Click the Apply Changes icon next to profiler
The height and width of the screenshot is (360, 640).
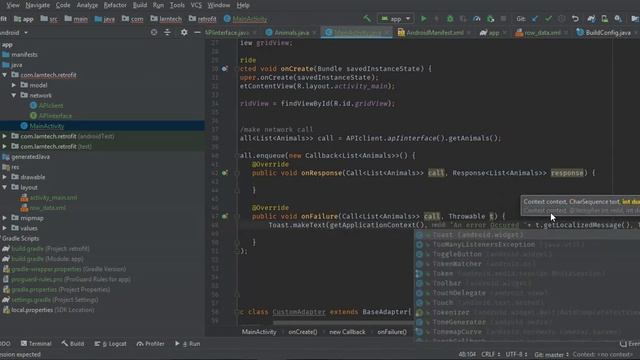(x=490, y=19)
